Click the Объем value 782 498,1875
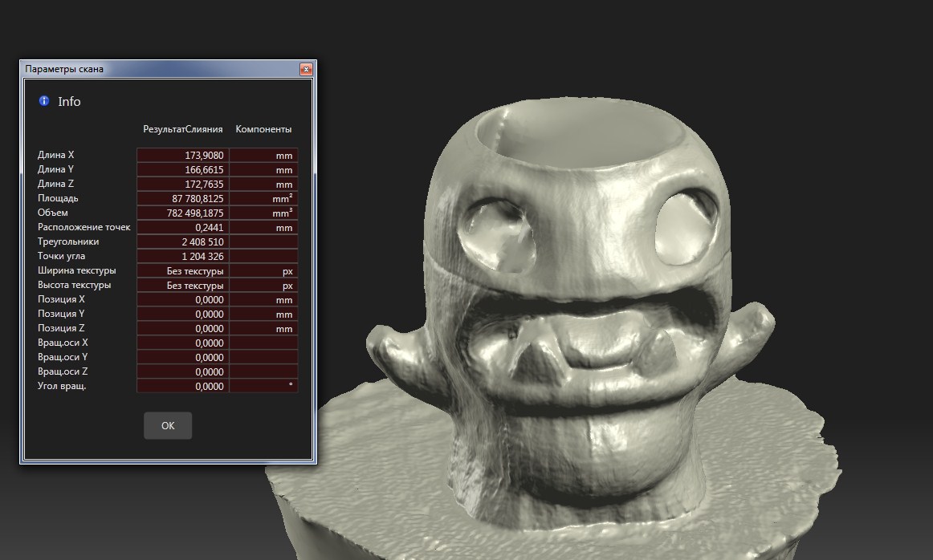Screen dimensions: 933x560 point(183,213)
